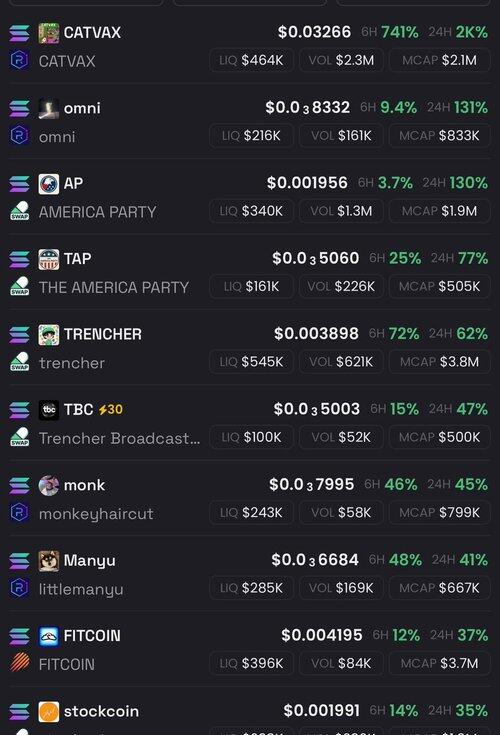This screenshot has height=735, width=500.
Task: Open the CATVAX MCAP $2.1M box
Action: click(440, 60)
